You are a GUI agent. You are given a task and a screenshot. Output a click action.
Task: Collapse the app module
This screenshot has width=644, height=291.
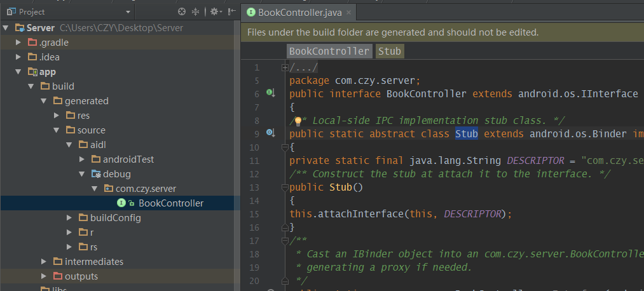tap(18, 72)
